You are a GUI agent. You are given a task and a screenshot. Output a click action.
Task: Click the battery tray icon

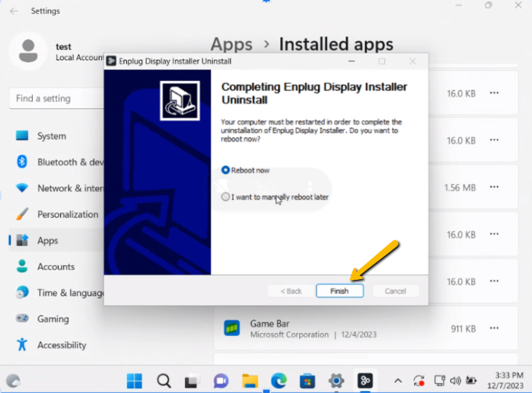tap(471, 381)
